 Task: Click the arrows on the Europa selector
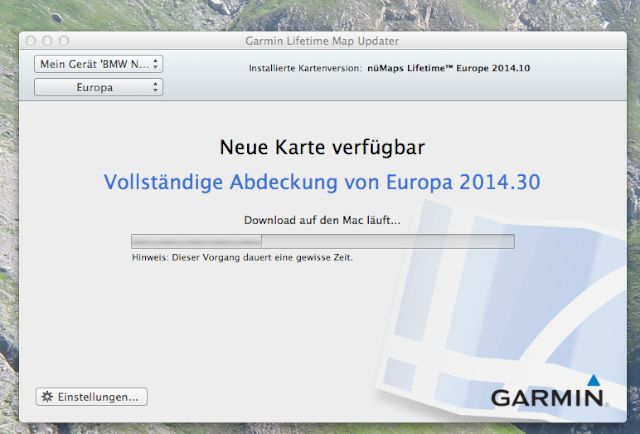(155, 88)
